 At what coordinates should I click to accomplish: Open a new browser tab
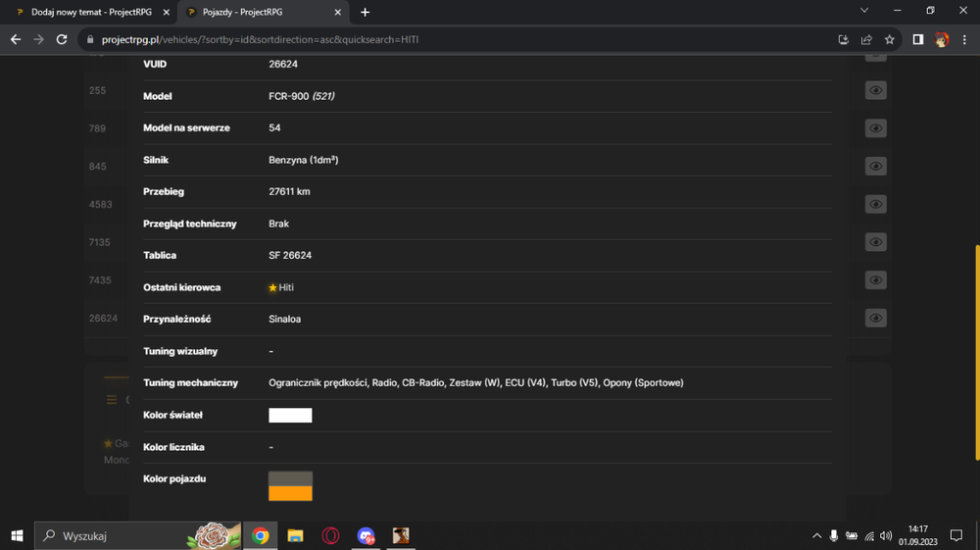pos(365,12)
